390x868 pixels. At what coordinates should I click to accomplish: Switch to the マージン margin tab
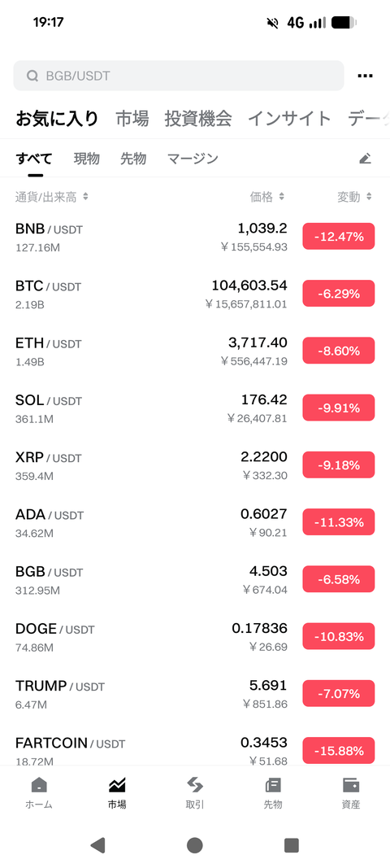point(193,159)
